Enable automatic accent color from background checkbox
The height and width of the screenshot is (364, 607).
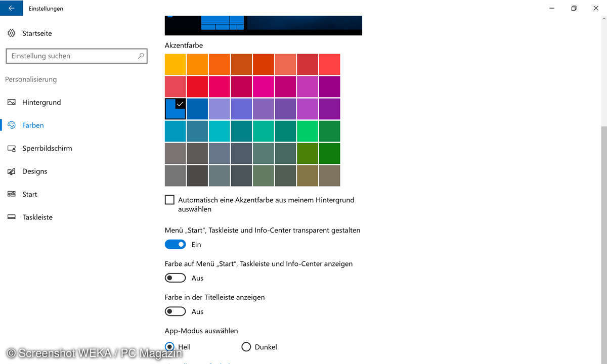point(169,200)
